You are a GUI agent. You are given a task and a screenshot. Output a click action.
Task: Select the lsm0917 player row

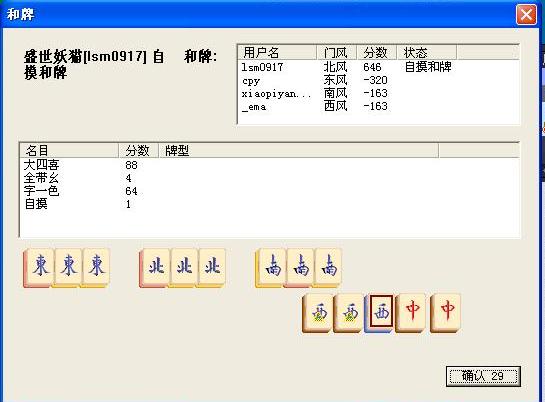[x=379, y=67]
